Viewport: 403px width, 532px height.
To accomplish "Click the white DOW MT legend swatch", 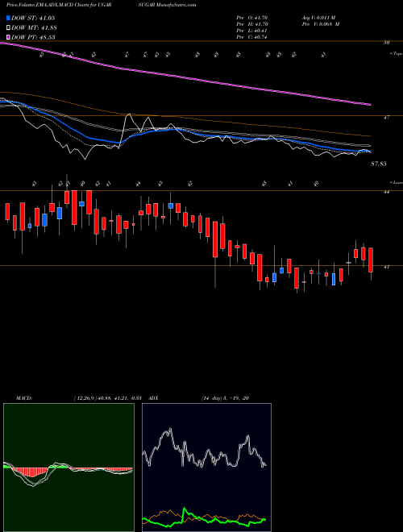I will (x=8, y=27).
